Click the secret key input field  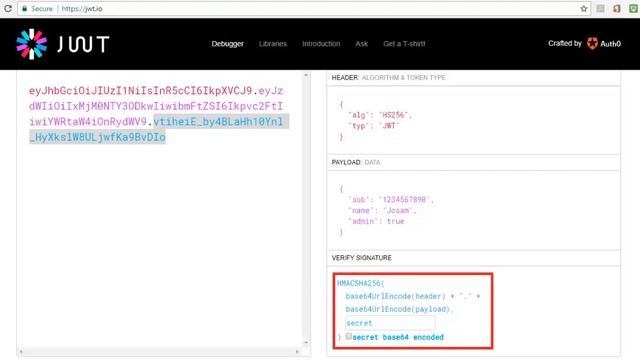click(390, 323)
